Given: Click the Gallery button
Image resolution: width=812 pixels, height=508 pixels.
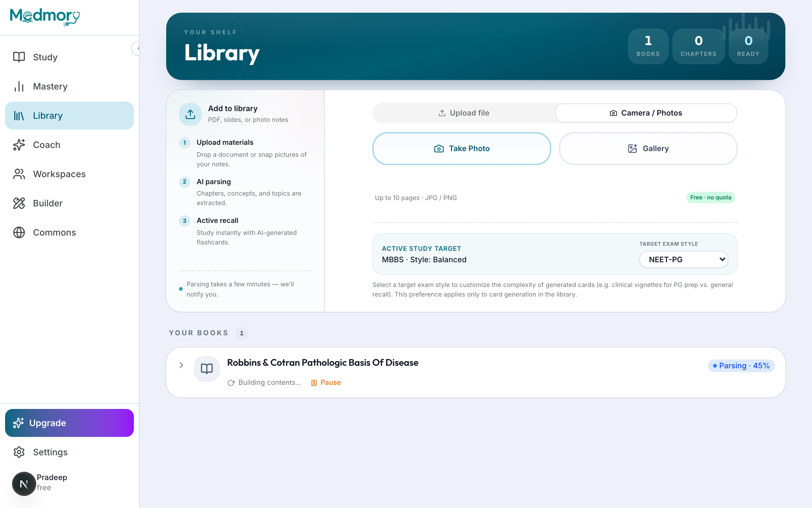Looking at the screenshot, I should click(x=648, y=149).
